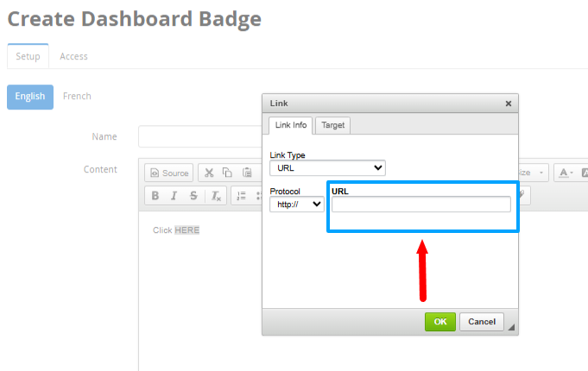The image size is (588, 371).
Task: Switch to the Link Info tab
Action: (290, 125)
